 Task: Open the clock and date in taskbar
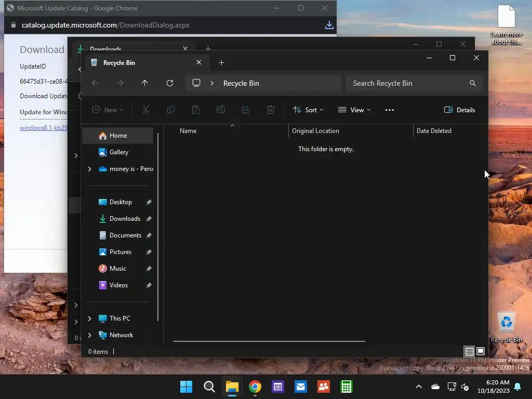click(494, 387)
